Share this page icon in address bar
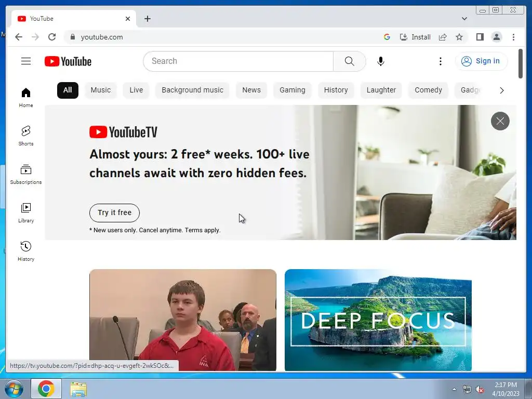Viewport: 532px width, 399px height. click(443, 37)
